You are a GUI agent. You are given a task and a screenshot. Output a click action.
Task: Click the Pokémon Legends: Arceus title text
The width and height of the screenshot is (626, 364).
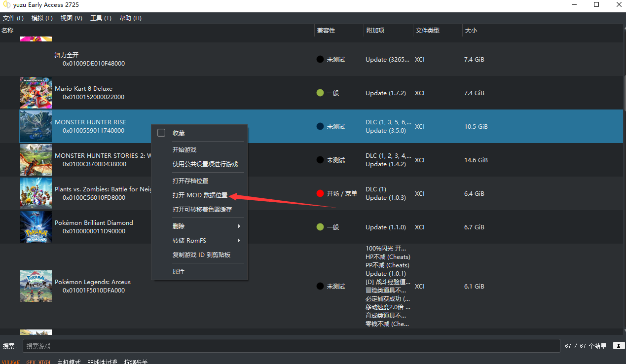tap(93, 282)
